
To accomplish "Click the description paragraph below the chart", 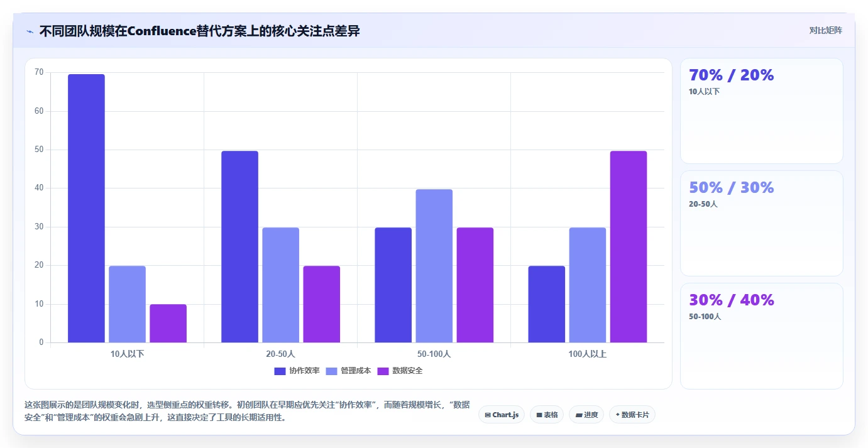I will tap(247, 411).
